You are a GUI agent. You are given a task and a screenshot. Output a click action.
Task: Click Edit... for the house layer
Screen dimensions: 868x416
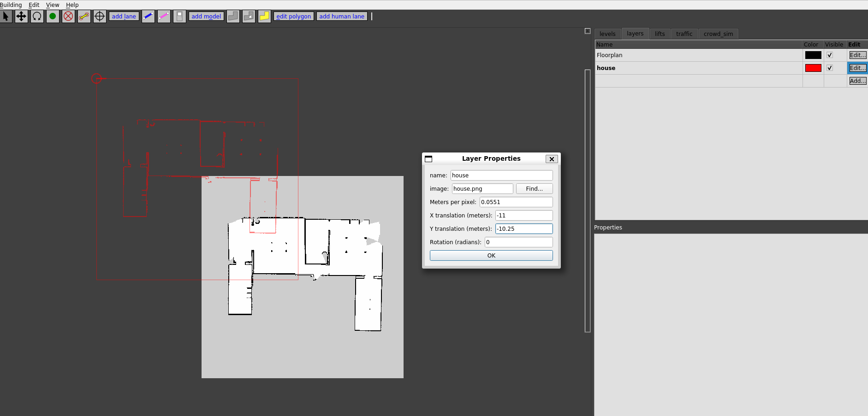coord(858,68)
